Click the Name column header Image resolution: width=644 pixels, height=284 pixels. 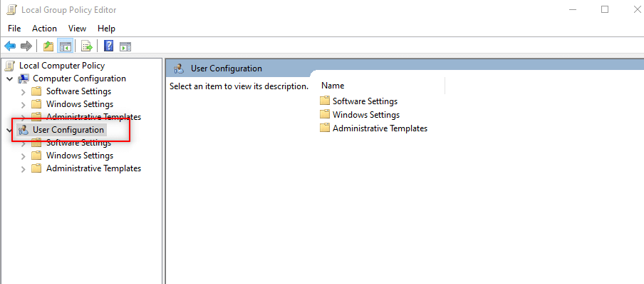pyautogui.click(x=381, y=86)
